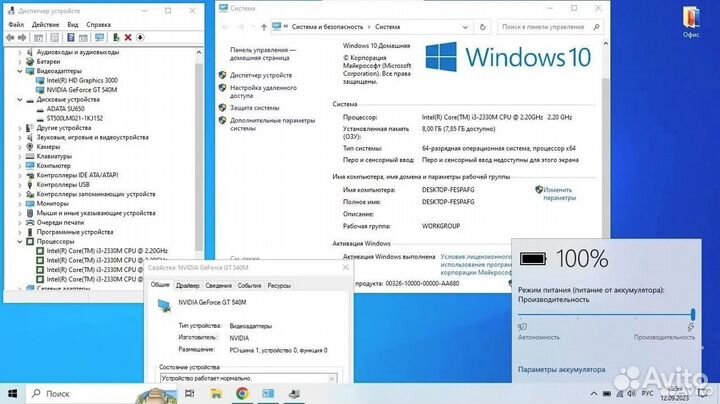Switch to the Ресурсы tab
720x404 pixels.
[279, 286]
